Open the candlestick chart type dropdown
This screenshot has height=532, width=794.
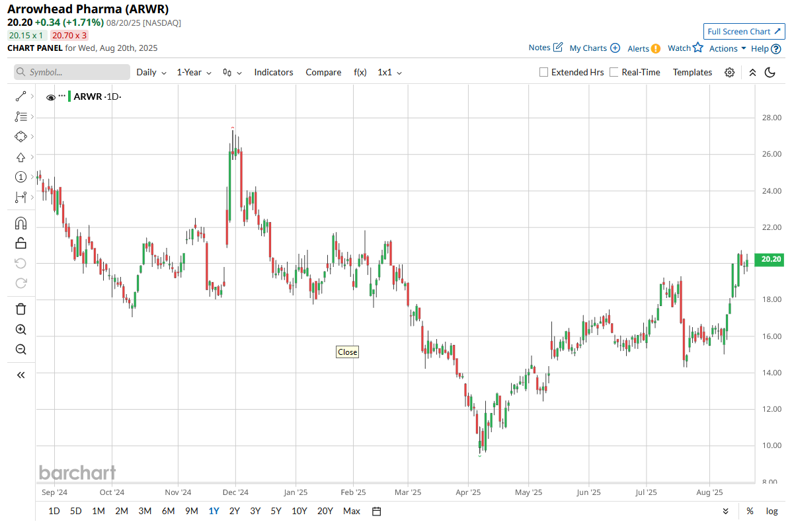click(232, 73)
